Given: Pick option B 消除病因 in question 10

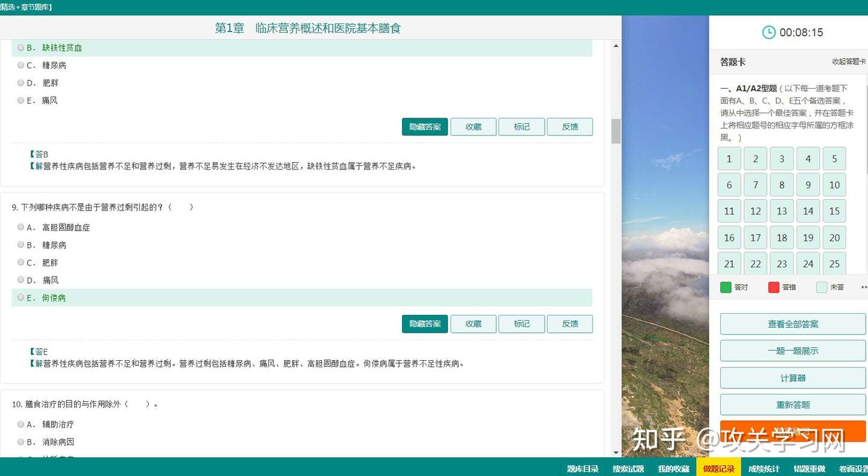Looking at the screenshot, I should pos(21,442).
